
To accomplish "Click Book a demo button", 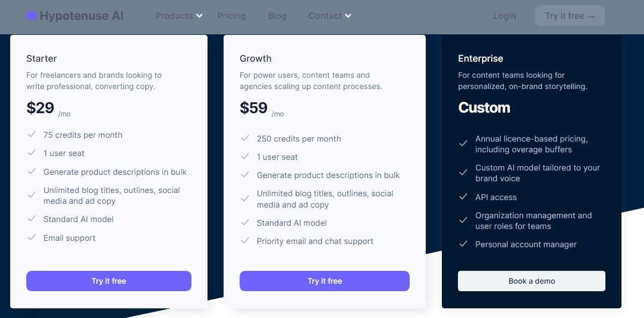I will pyautogui.click(x=531, y=281).
